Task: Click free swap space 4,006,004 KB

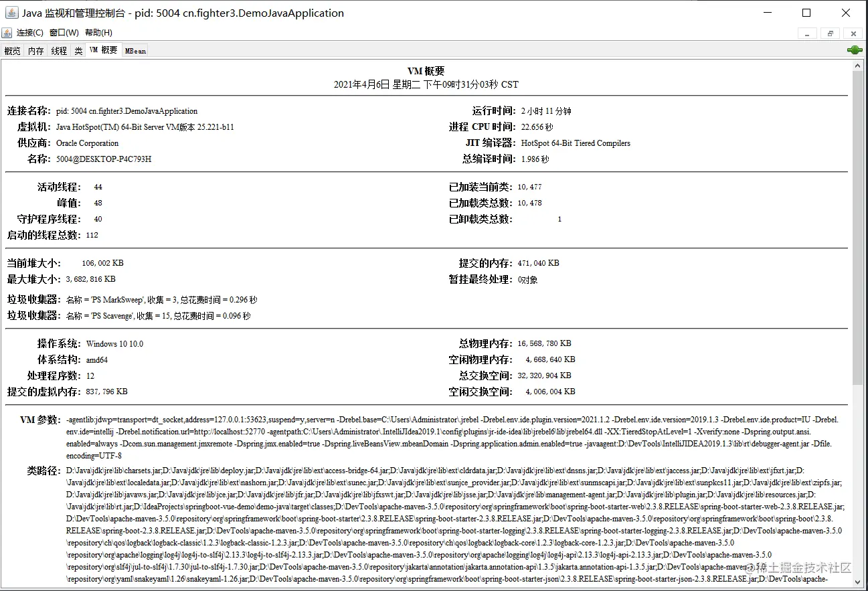Action: tap(550, 392)
